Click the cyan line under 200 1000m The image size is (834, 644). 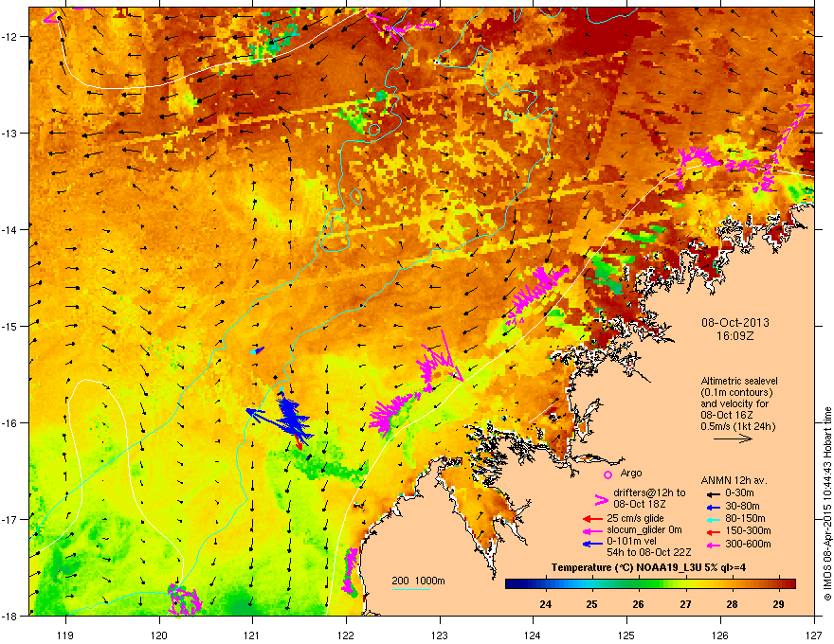coord(411,589)
